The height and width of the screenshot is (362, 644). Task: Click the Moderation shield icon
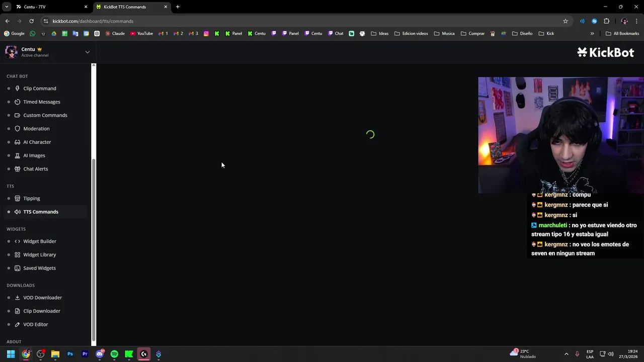[18, 129]
